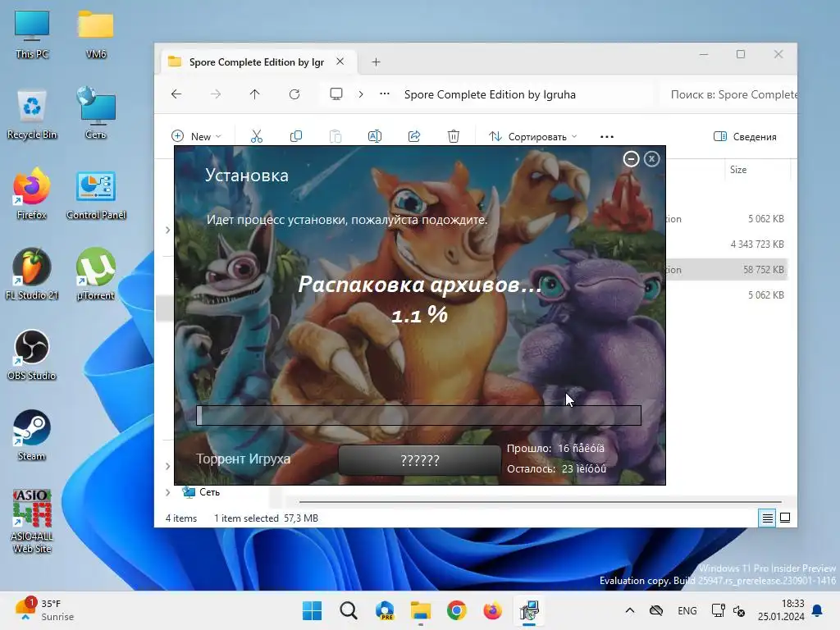Open the Windows Start menu
840x630 pixels.
(x=313, y=610)
